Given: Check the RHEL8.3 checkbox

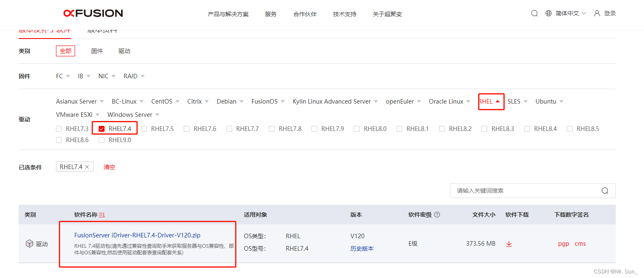Looking at the screenshot, I should point(484,129).
